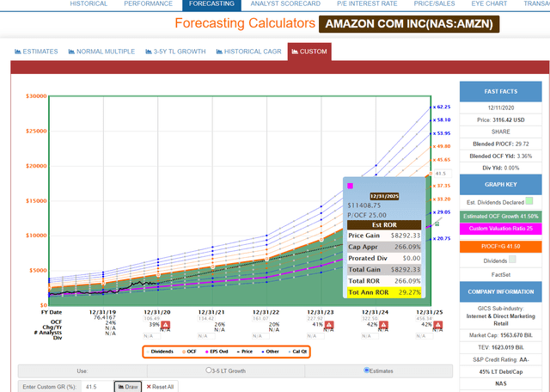Click the chart icon on NORMAL MULTIPLE tab

click(x=71, y=52)
